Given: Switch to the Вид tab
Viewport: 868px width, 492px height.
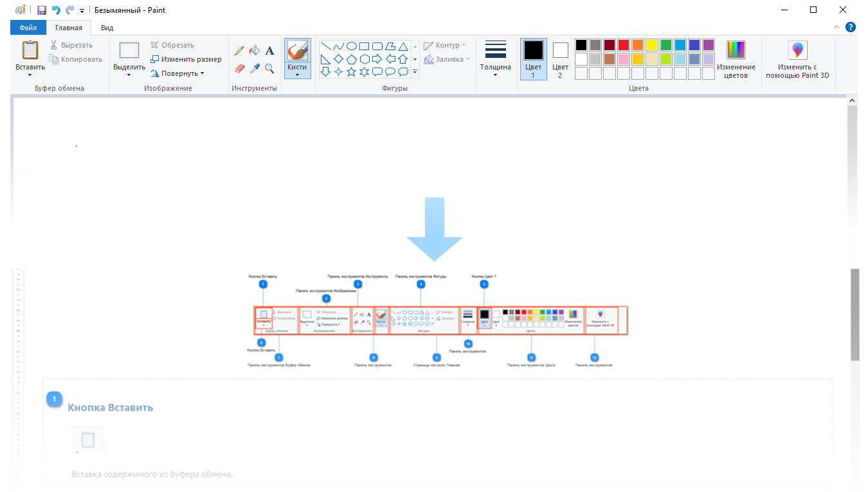Looking at the screenshot, I should (107, 28).
